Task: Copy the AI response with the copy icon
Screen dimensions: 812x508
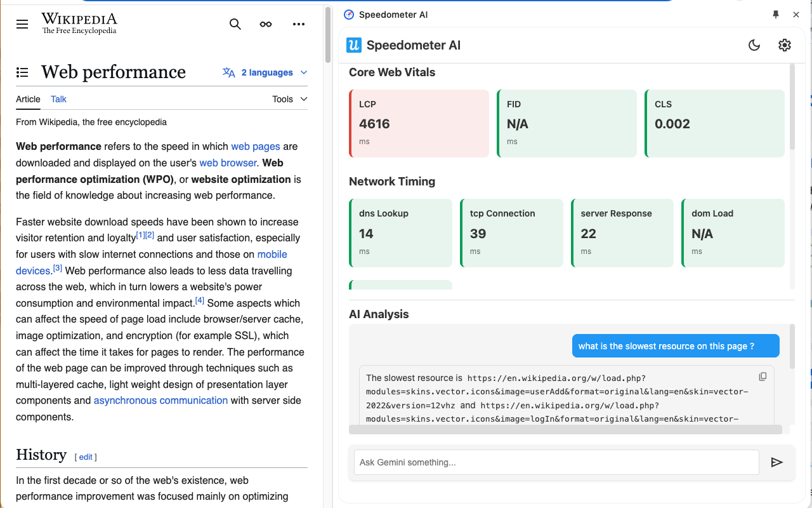Action: tap(763, 377)
